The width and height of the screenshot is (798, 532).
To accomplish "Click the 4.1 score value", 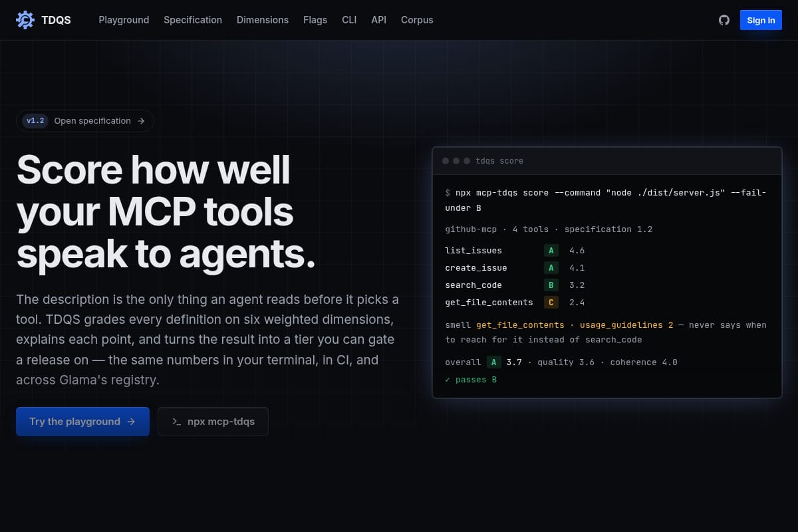I will click(577, 268).
